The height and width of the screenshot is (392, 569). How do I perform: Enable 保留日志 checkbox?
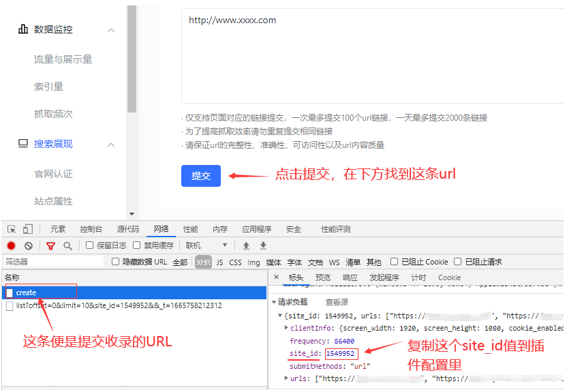(x=89, y=245)
